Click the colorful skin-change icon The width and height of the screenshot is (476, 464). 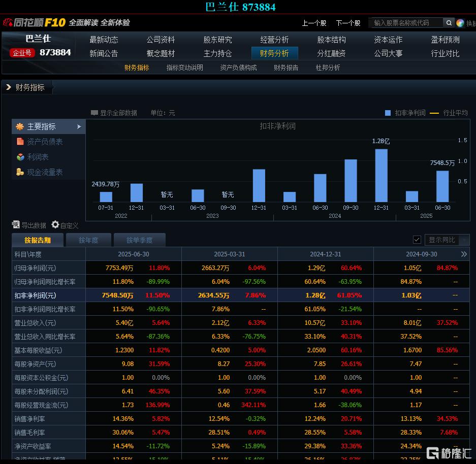(460, 23)
